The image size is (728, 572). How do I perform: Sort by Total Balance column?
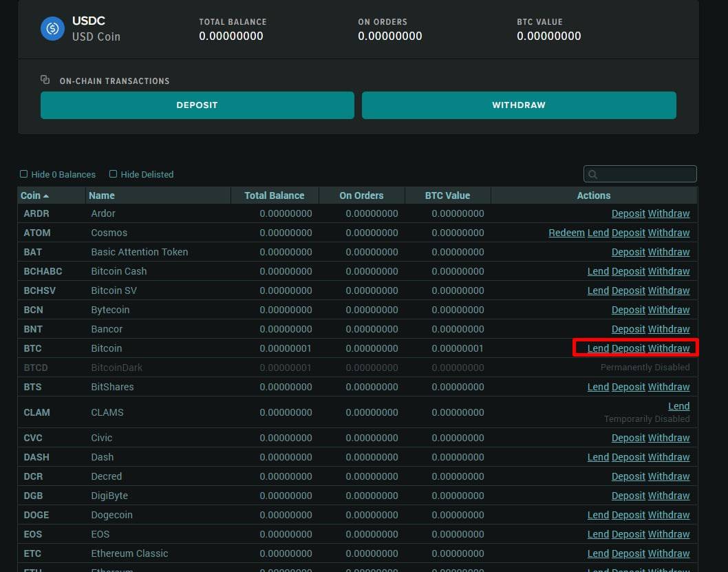pyautogui.click(x=274, y=195)
